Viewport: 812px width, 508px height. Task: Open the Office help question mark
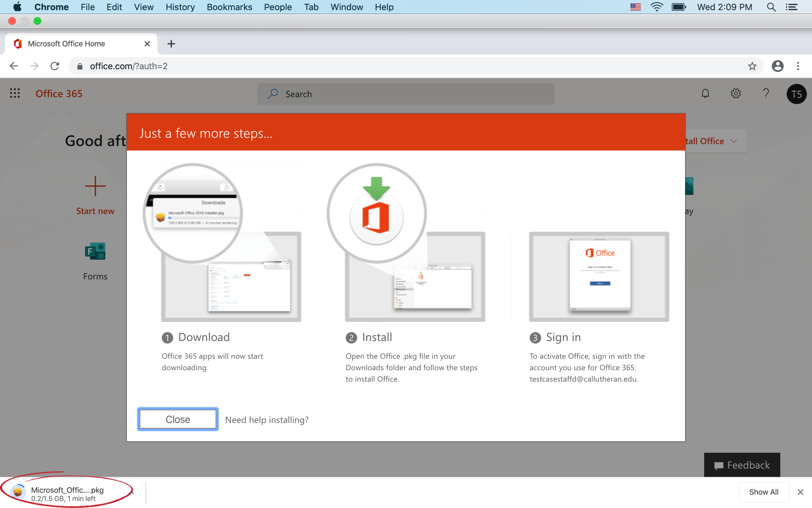pos(766,93)
